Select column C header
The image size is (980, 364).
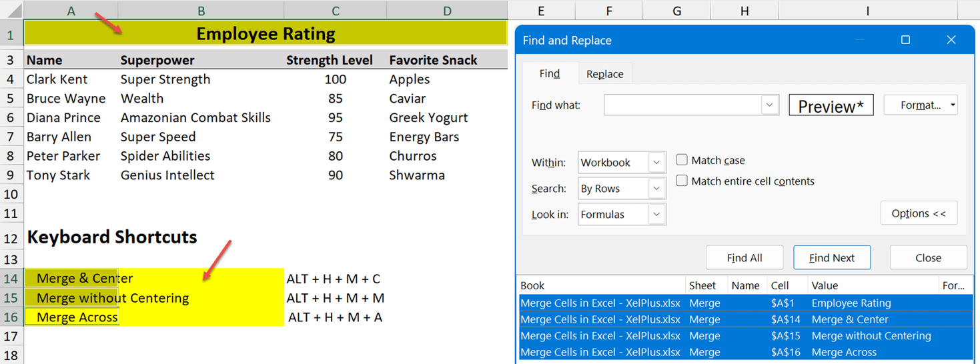335,10
